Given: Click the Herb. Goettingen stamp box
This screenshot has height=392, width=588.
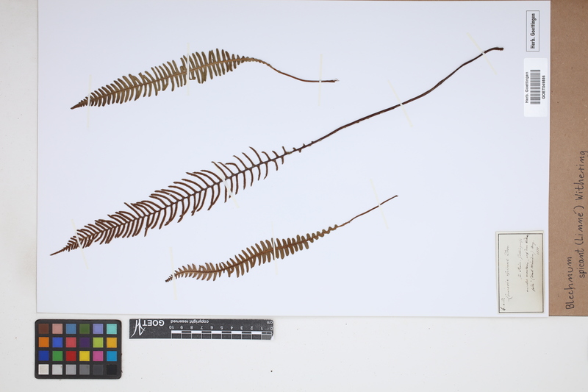Looking at the screenshot, I should click(x=533, y=30).
